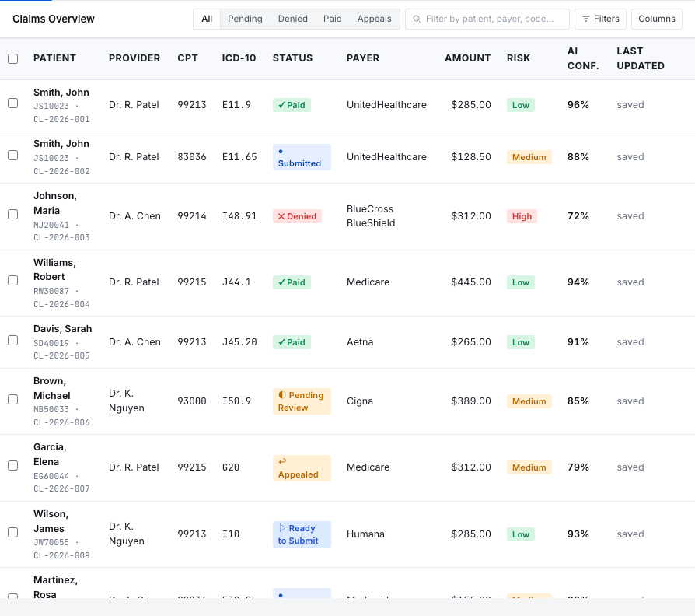Switch to the Paid tab

click(x=333, y=19)
